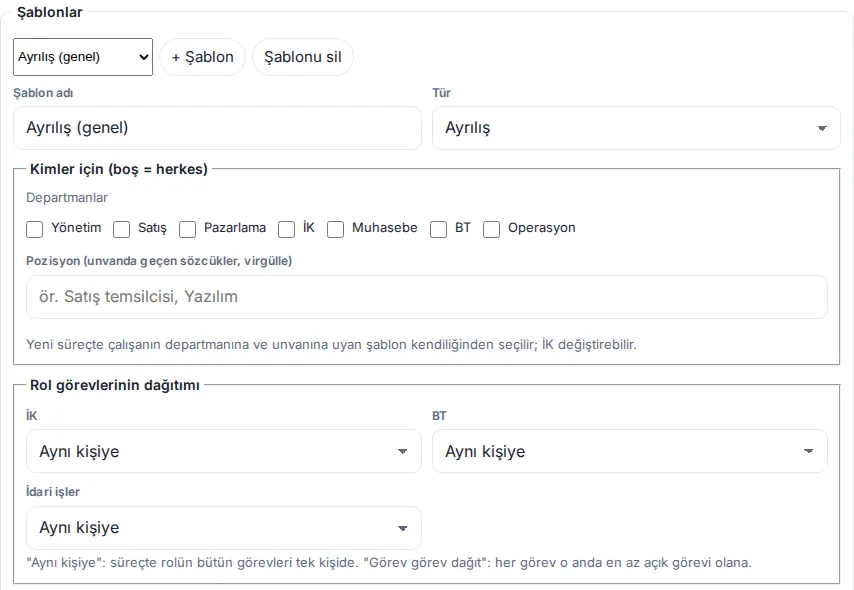Click the 'Departmanlar' label
854x590 pixels.
67,198
